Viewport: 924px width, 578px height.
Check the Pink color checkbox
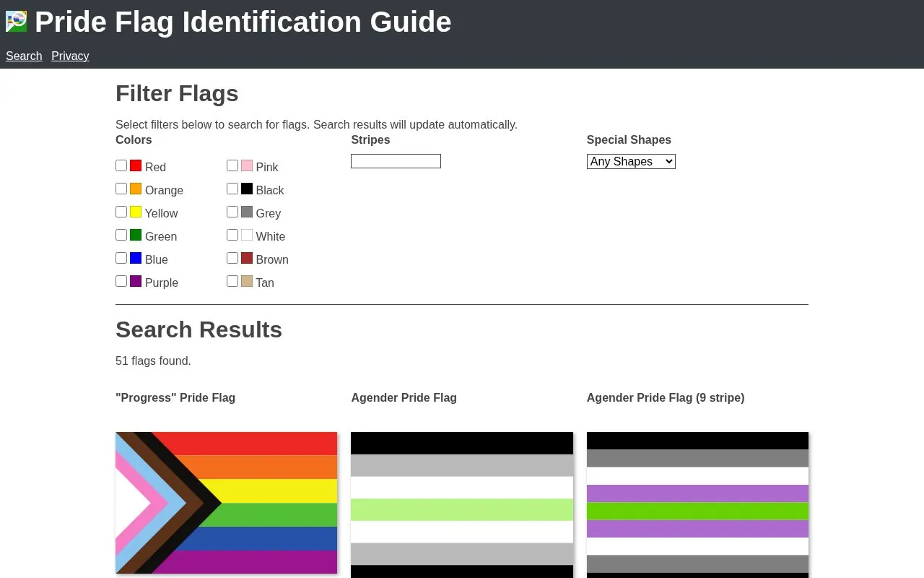click(232, 165)
